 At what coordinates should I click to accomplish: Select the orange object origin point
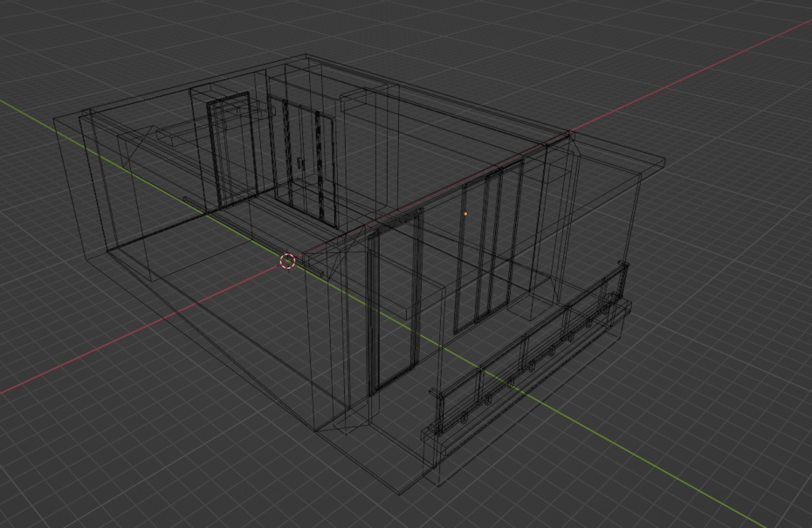[465, 213]
